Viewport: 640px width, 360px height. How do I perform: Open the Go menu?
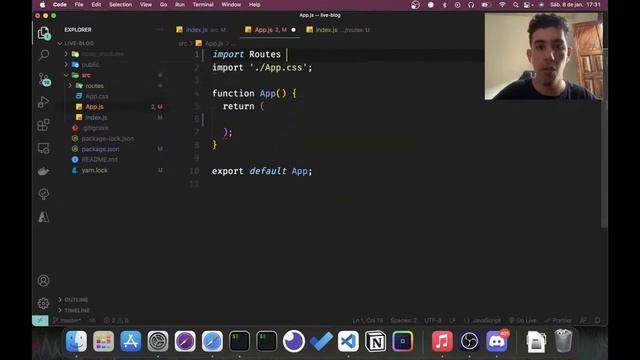[163, 4]
